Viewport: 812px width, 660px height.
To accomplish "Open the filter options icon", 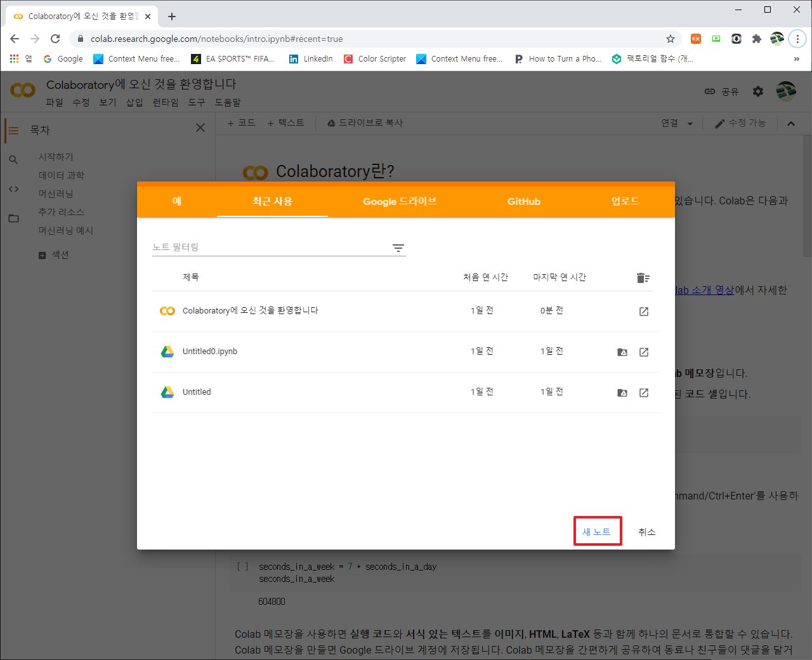I will point(398,248).
